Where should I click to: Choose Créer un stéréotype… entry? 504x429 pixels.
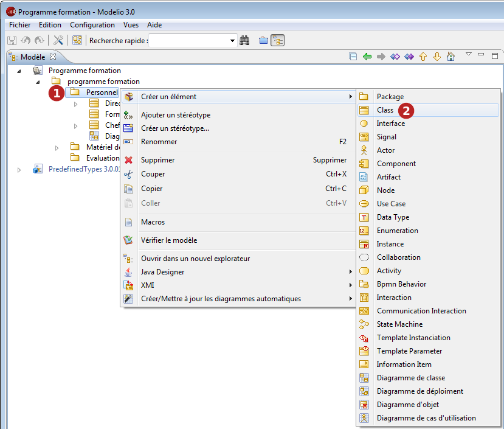tap(238, 128)
